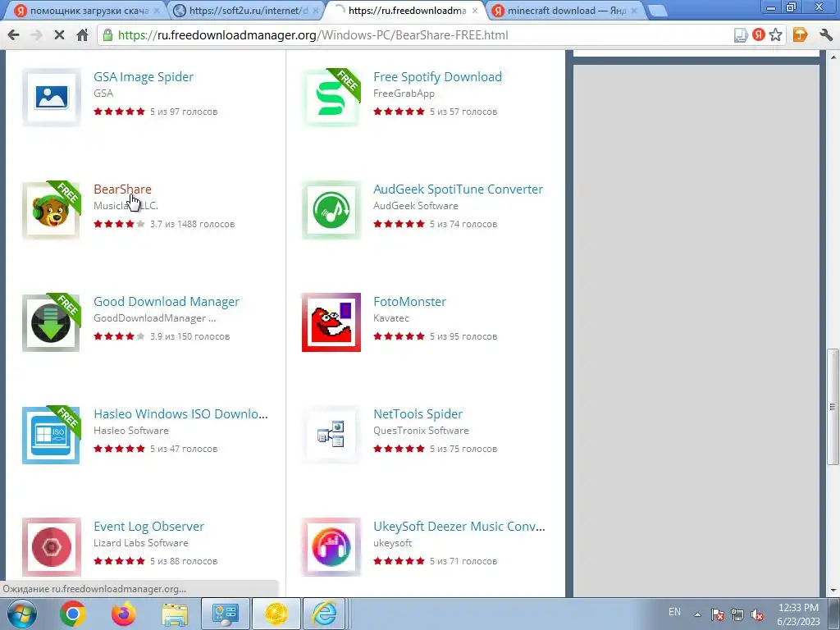Open the NetTools Spider icon

331,435
